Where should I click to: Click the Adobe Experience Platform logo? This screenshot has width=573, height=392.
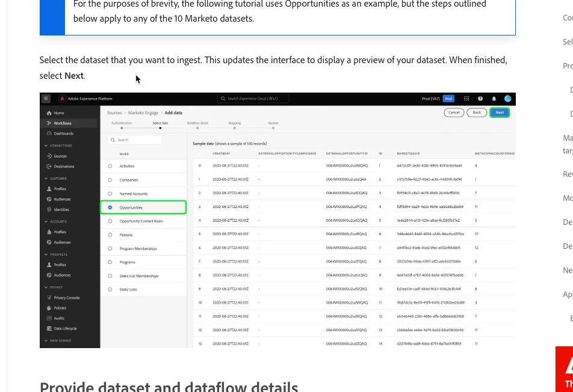pyautogui.click(x=63, y=99)
